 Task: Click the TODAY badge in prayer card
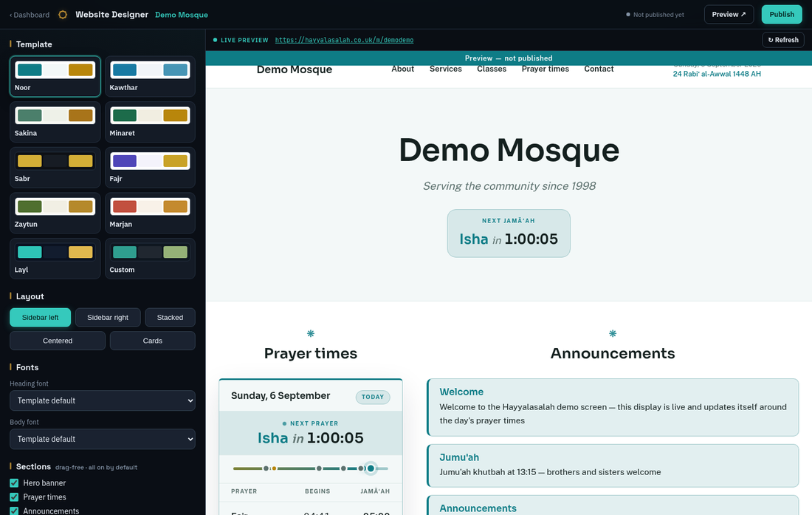click(x=373, y=397)
